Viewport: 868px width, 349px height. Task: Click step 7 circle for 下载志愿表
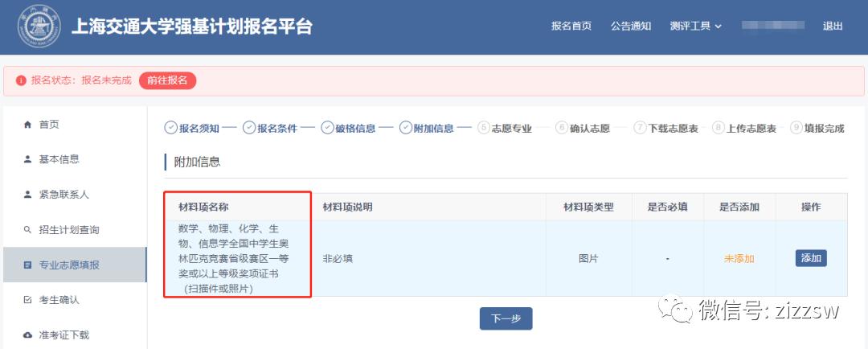pos(640,128)
